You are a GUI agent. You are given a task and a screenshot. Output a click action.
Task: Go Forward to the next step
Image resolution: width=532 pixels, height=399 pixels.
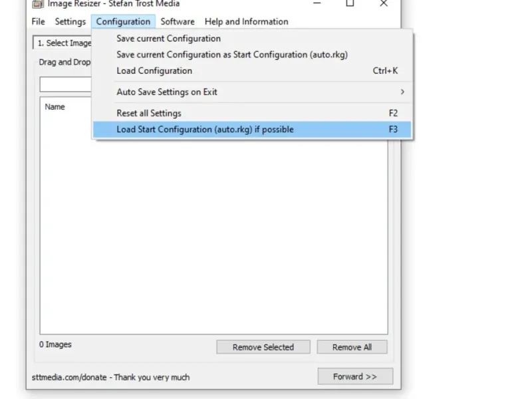pyautogui.click(x=355, y=376)
